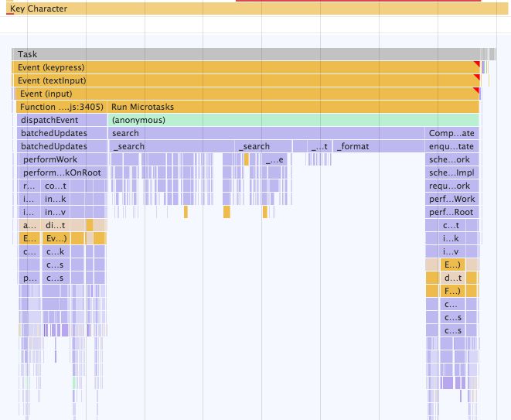511x420 pixels.
Task: Select the Event (input) bar
Action: click(x=232, y=94)
